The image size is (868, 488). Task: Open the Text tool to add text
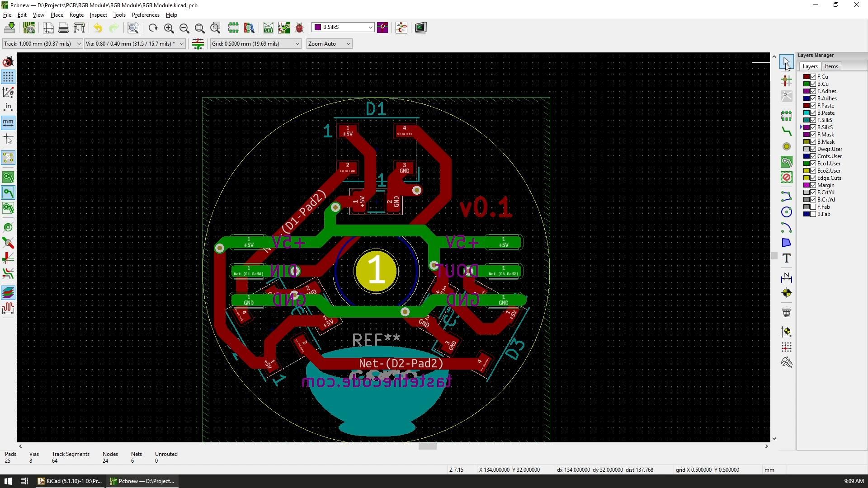tap(787, 258)
